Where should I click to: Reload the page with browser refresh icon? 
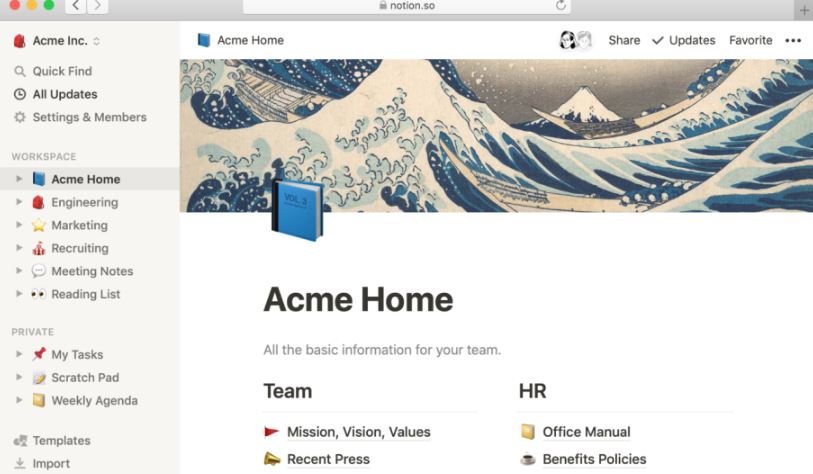pos(560,6)
